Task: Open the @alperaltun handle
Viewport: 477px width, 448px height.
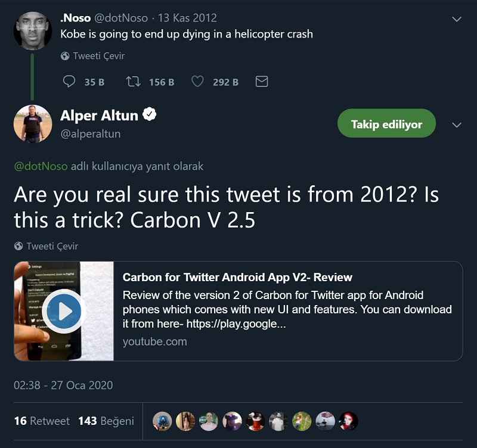Action: click(x=90, y=134)
